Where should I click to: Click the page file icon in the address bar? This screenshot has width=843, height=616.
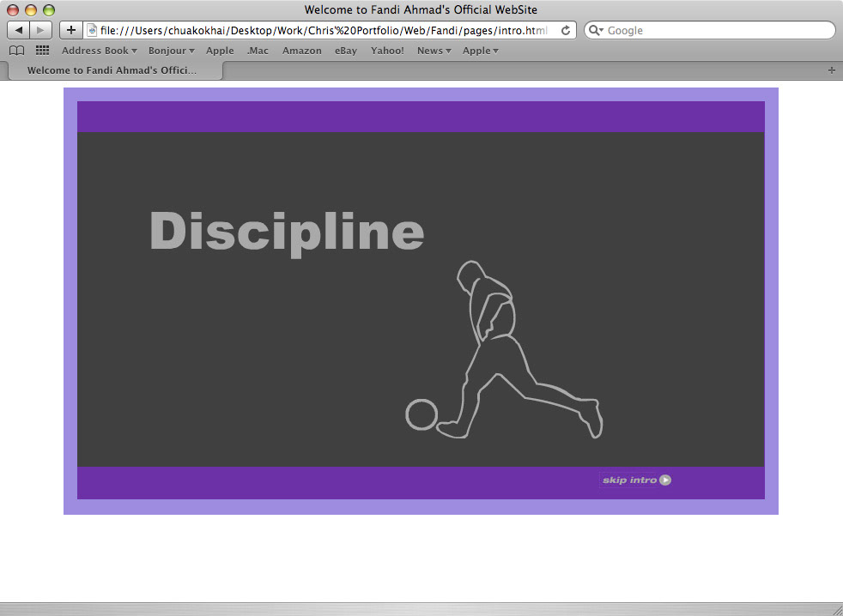click(92, 31)
